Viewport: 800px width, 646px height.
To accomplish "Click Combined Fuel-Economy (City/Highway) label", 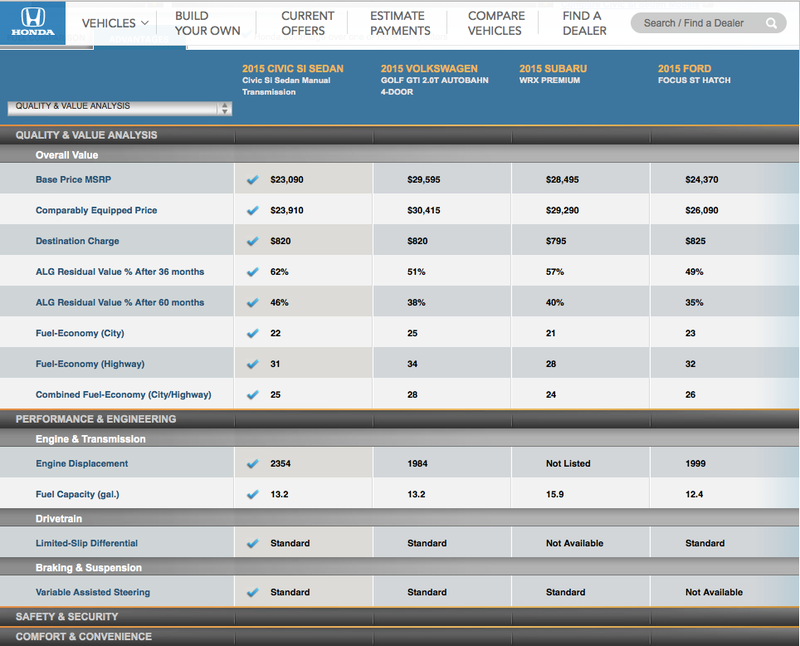I will 123,394.
